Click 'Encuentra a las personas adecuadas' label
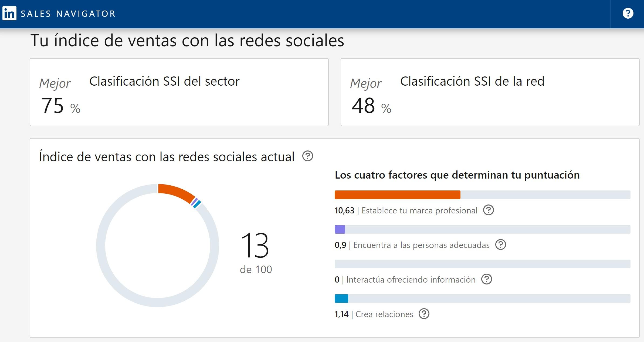This screenshot has height=342, width=644. 421,245
